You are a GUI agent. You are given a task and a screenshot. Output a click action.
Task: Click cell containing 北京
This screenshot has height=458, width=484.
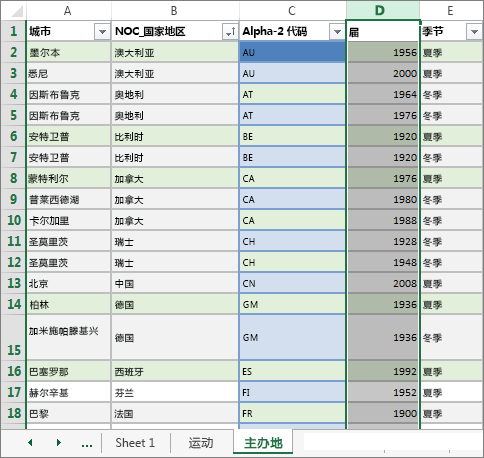tap(68, 283)
